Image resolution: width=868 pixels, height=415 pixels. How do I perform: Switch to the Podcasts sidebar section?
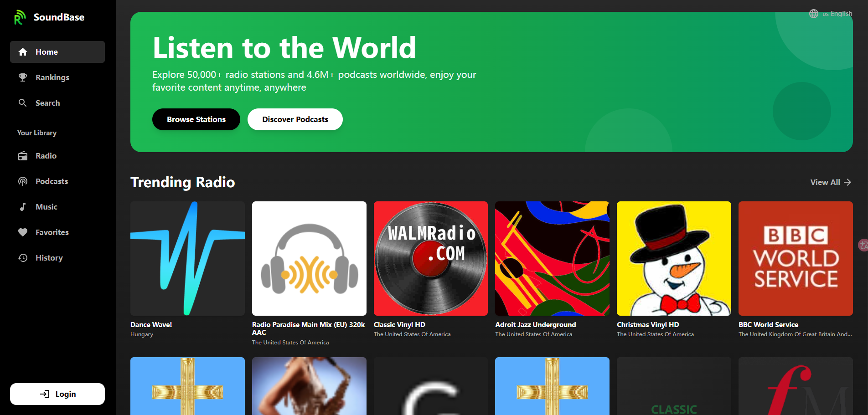point(51,181)
